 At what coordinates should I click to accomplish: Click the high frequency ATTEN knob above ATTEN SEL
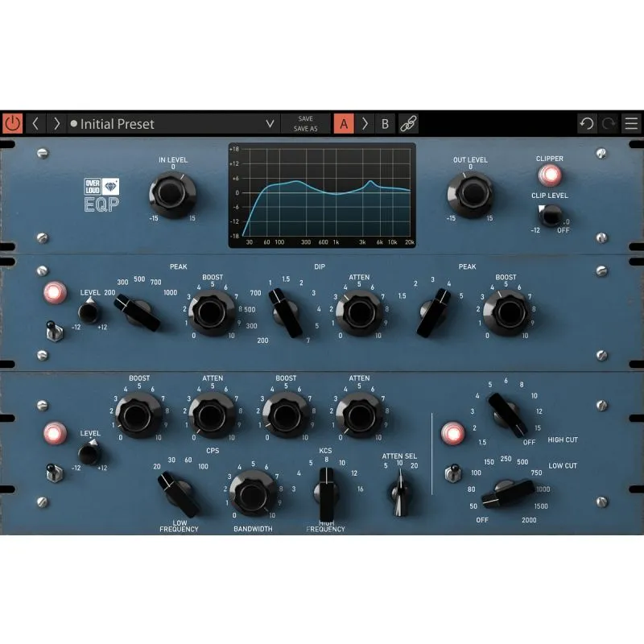(359, 415)
